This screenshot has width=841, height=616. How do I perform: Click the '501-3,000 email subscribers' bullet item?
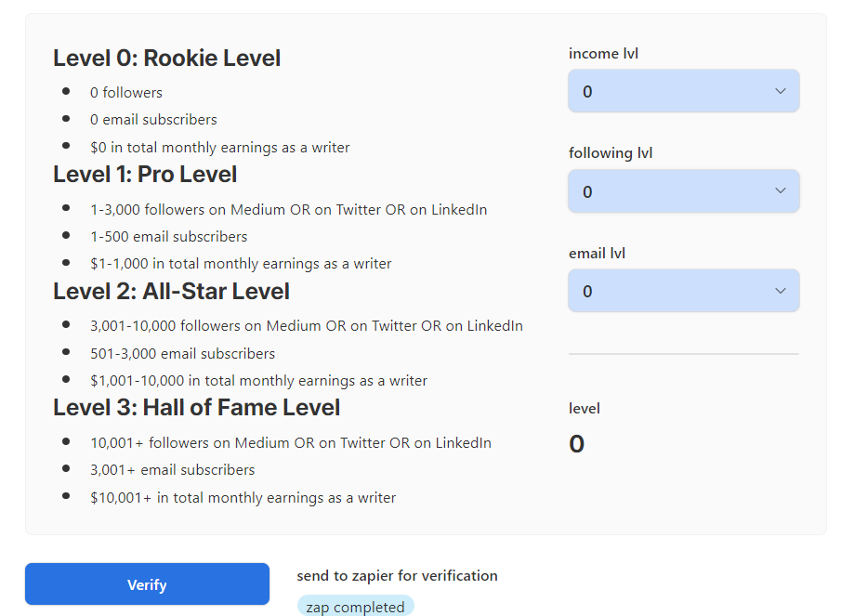(x=182, y=354)
